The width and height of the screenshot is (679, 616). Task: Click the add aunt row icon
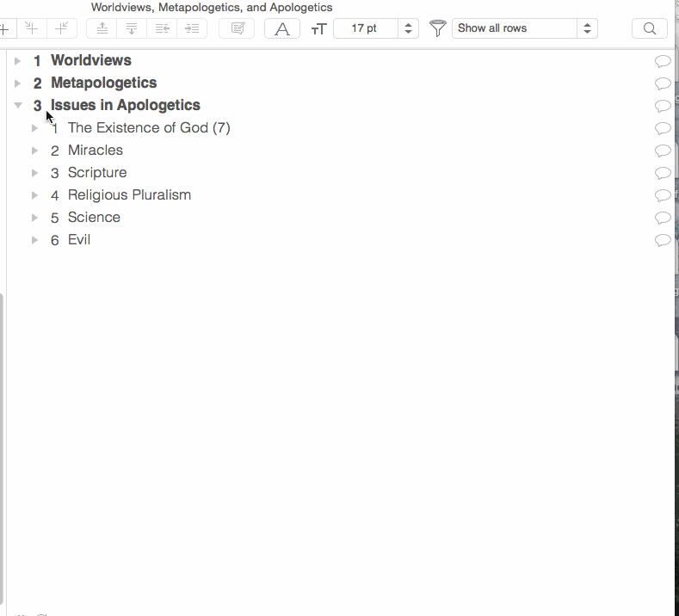click(61, 28)
